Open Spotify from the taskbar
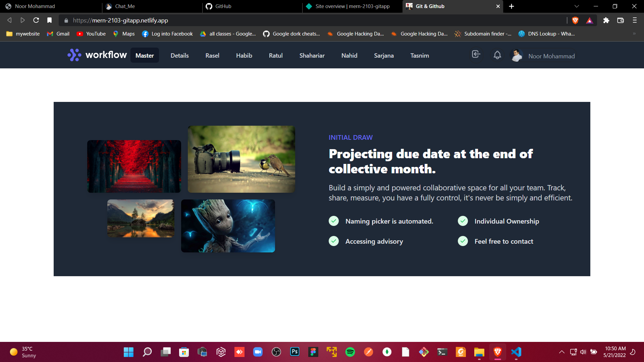Image resolution: width=644 pixels, height=362 pixels. [350, 352]
